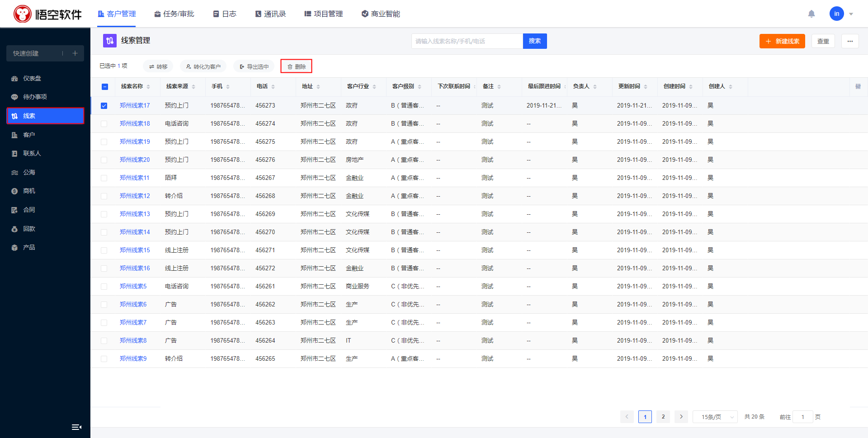Toggle the select-all header checkbox
The height and width of the screenshot is (438, 868).
pos(104,87)
